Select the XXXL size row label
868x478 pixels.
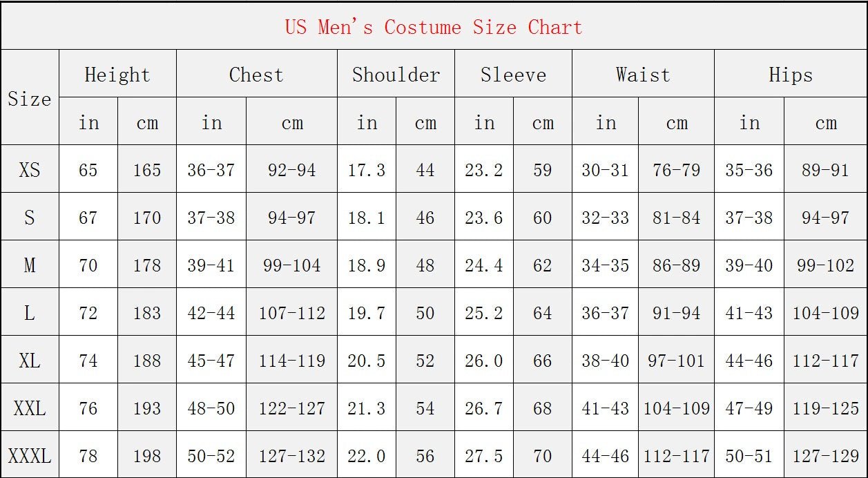[30, 456]
